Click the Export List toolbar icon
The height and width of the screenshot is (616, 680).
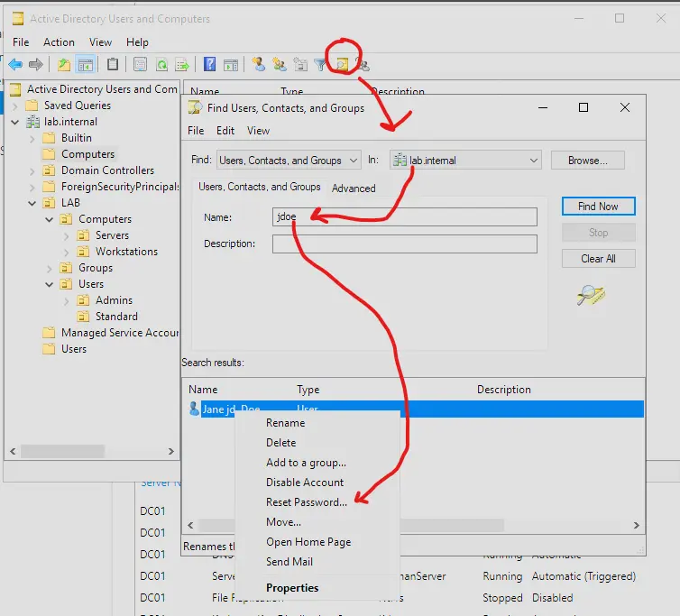tap(182, 65)
